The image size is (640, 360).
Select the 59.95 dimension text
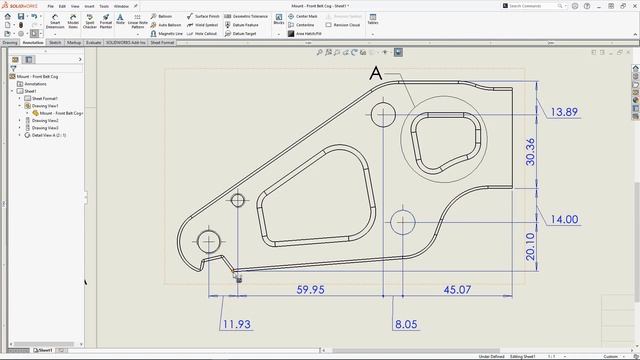(311, 289)
